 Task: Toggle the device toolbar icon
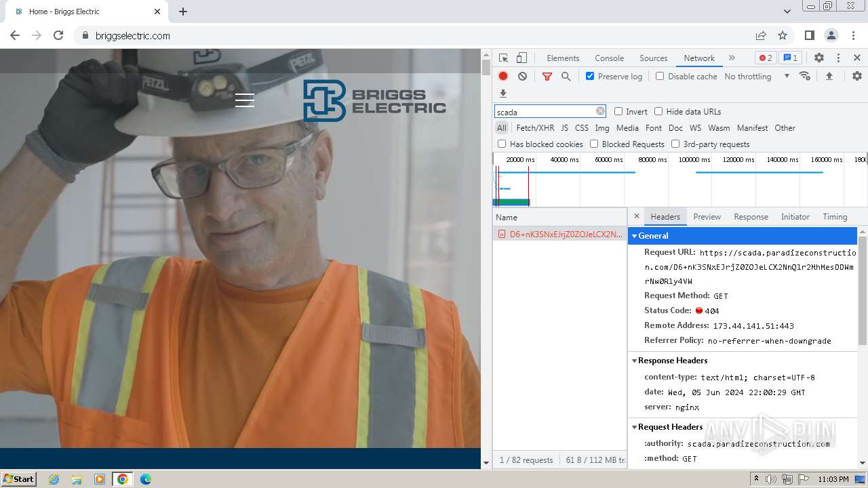tap(521, 58)
